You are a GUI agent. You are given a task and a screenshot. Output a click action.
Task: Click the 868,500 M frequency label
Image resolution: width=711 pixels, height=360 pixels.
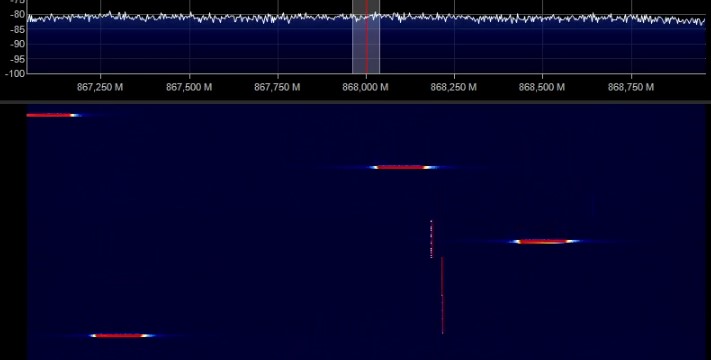542,87
